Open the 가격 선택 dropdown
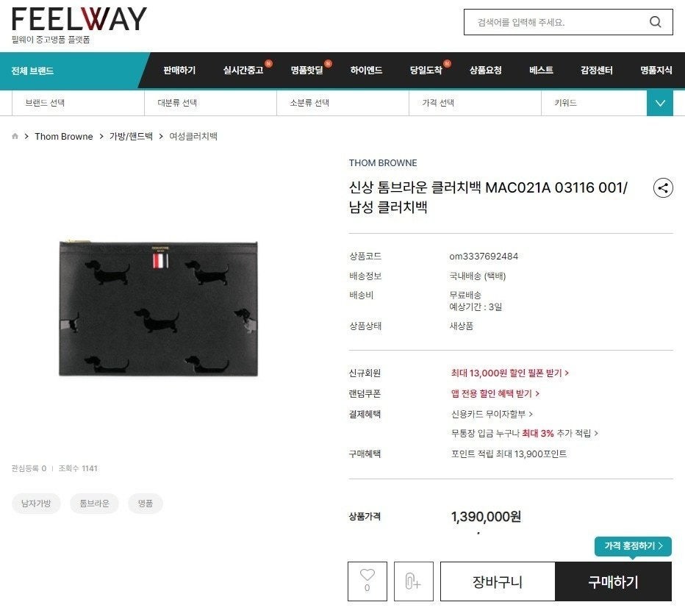685x616 pixels. click(475, 103)
